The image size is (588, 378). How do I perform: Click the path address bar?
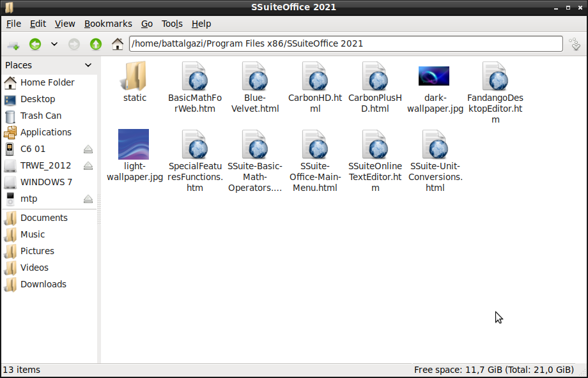pos(346,44)
